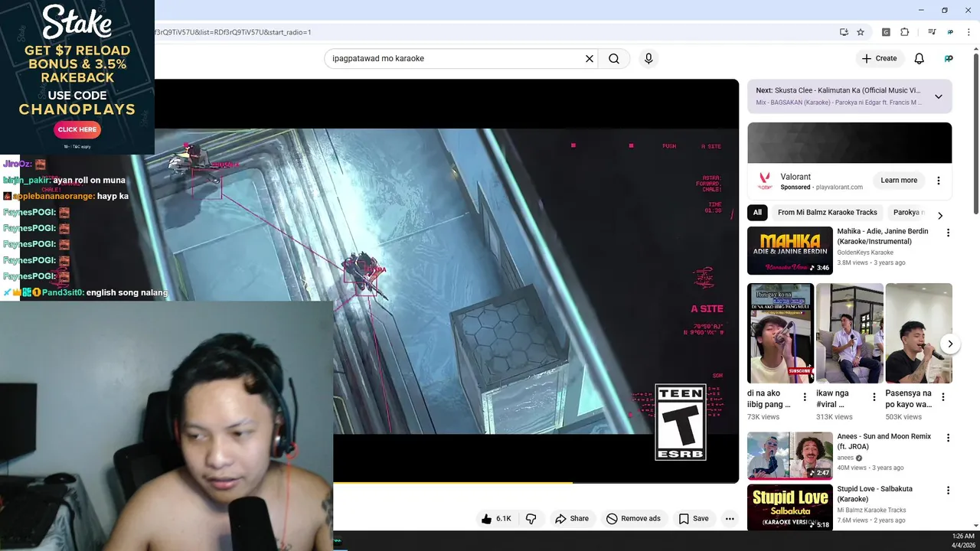This screenshot has height=551, width=980.
Task: Open the GoldenKeys Karaoke channel name
Action: point(865,253)
